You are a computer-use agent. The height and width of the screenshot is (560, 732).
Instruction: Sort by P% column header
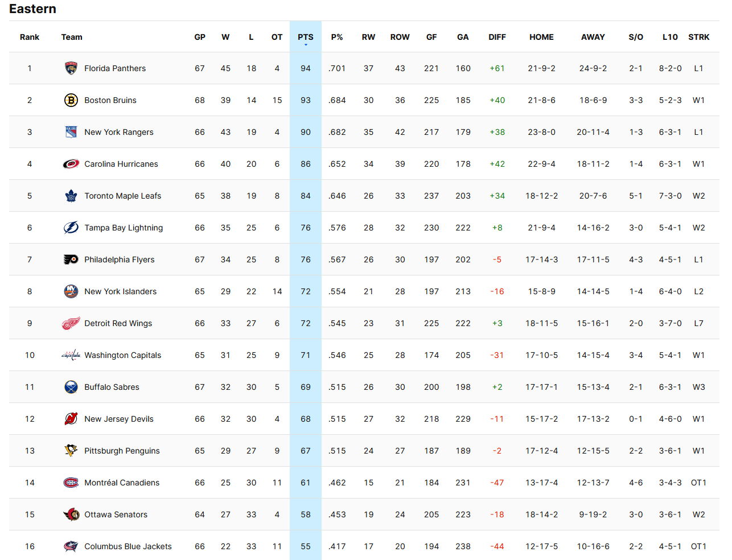pyautogui.click(x=337, y=37)
